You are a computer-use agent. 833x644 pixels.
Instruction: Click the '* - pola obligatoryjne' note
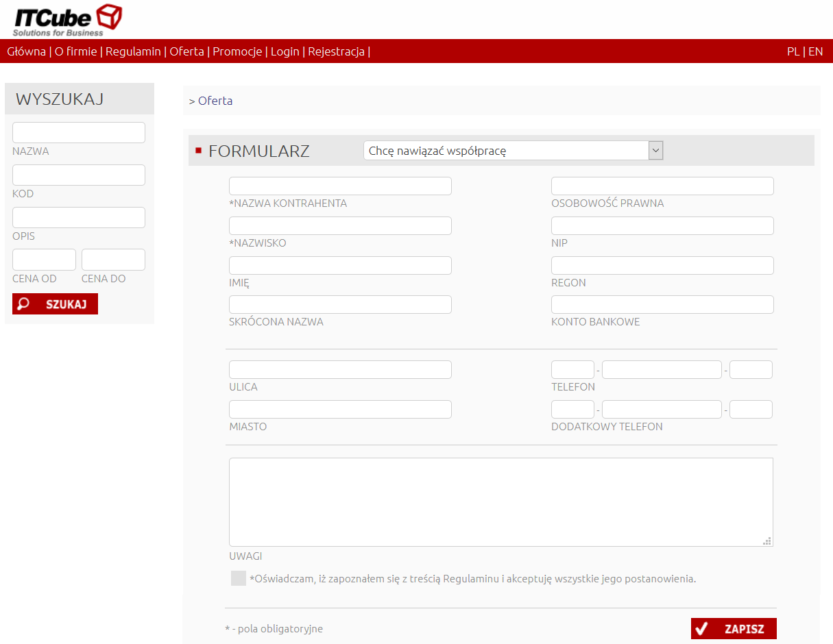point(274,629)
